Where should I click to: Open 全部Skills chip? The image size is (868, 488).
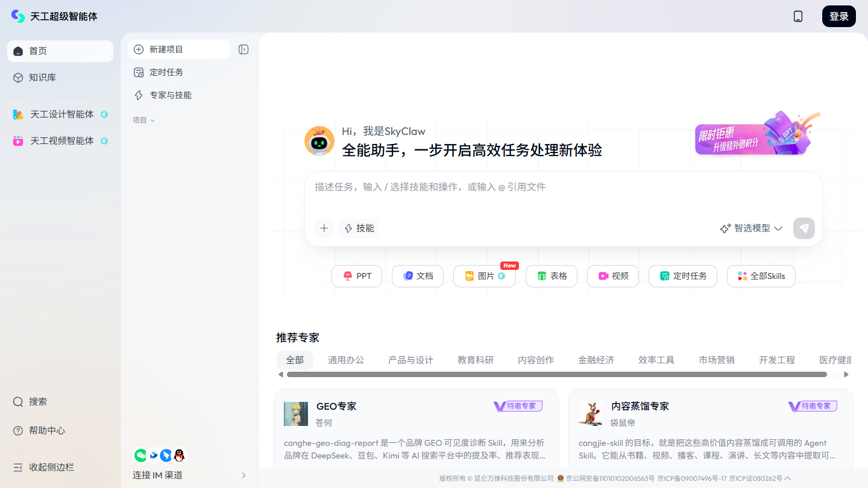tap(761, 276)
